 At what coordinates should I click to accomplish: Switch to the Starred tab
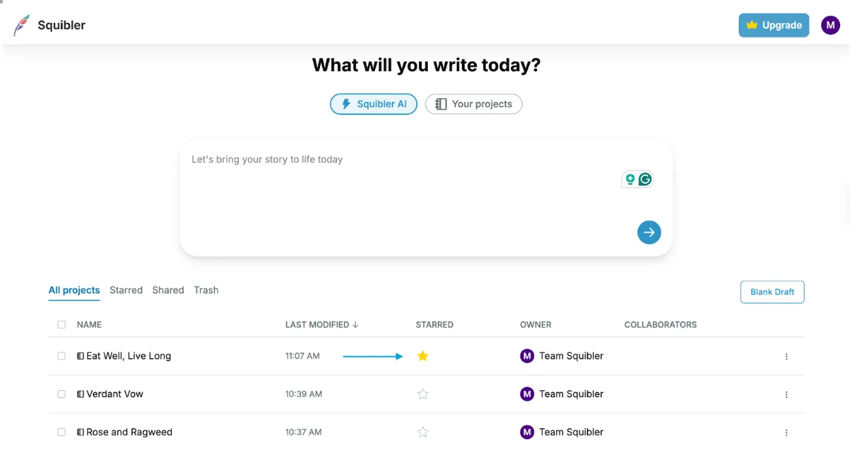point(126,290)
